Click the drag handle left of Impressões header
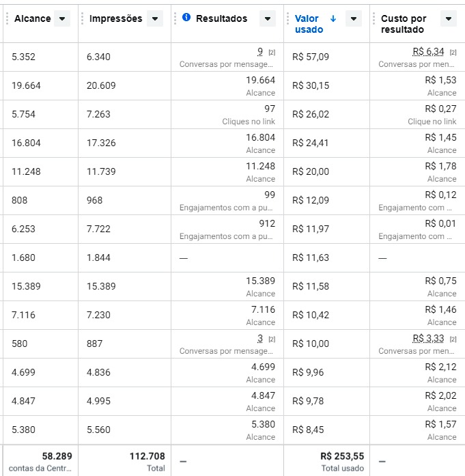This screenshot has width=465, height=476. [81, 18]
